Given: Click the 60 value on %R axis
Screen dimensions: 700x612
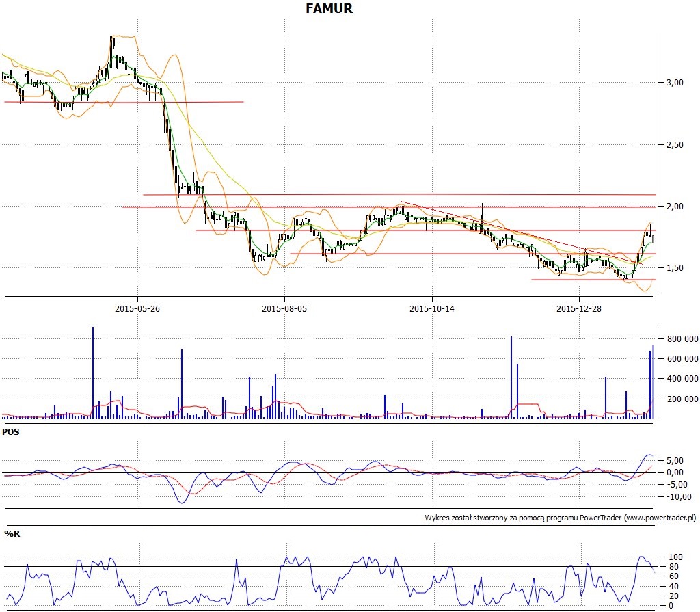Looking at the screenshot, I should pos(673,576).
